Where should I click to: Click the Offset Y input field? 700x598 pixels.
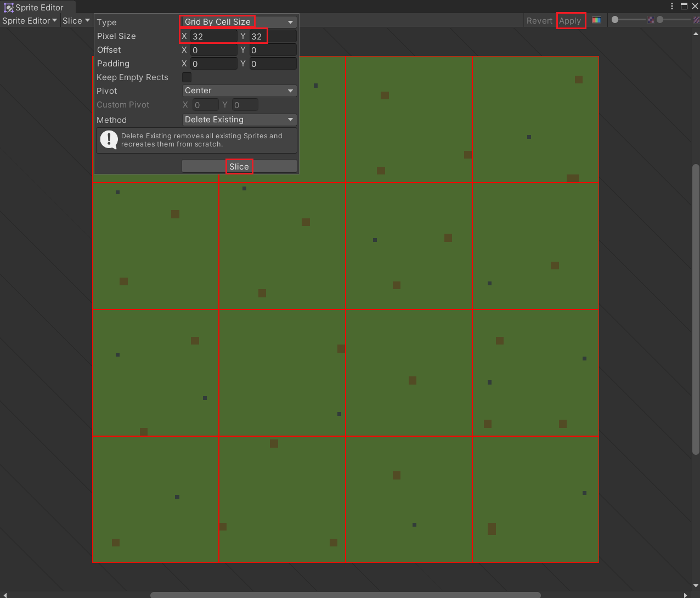(x=273, y=50)
